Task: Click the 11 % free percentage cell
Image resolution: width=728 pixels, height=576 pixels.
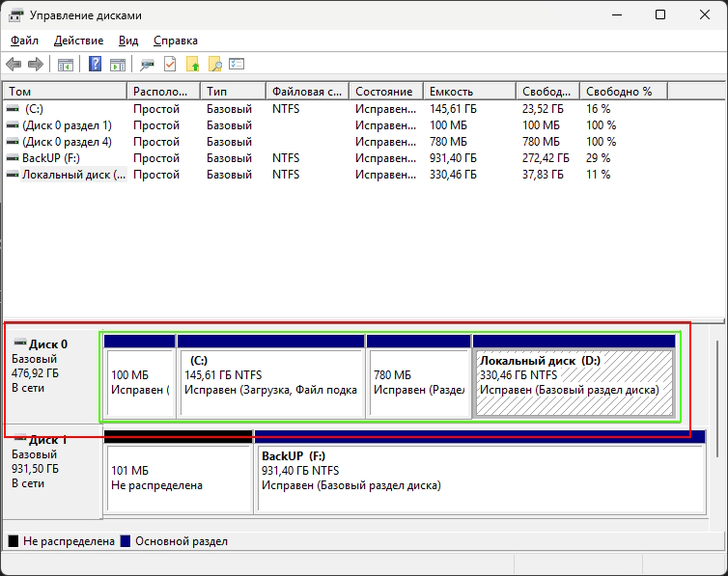Action: click(x=598, y=175)
